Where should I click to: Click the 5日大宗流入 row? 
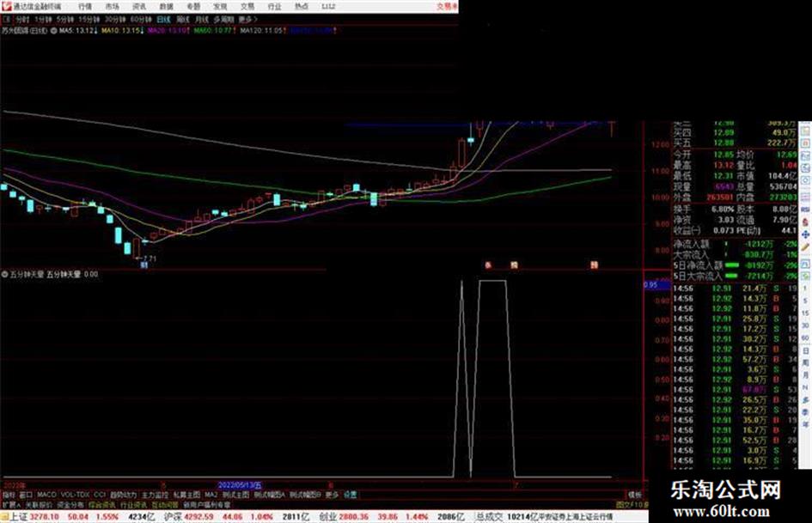[x=735, y=276]
